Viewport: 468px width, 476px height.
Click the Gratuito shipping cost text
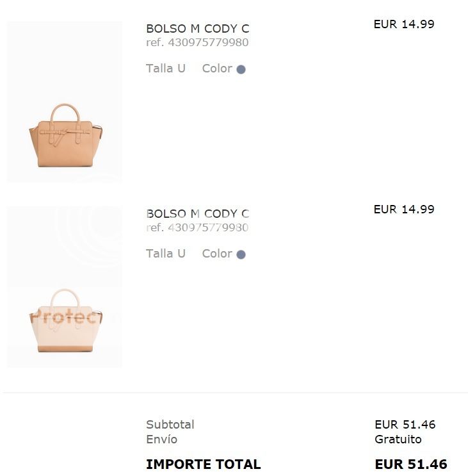click(398, 439)
